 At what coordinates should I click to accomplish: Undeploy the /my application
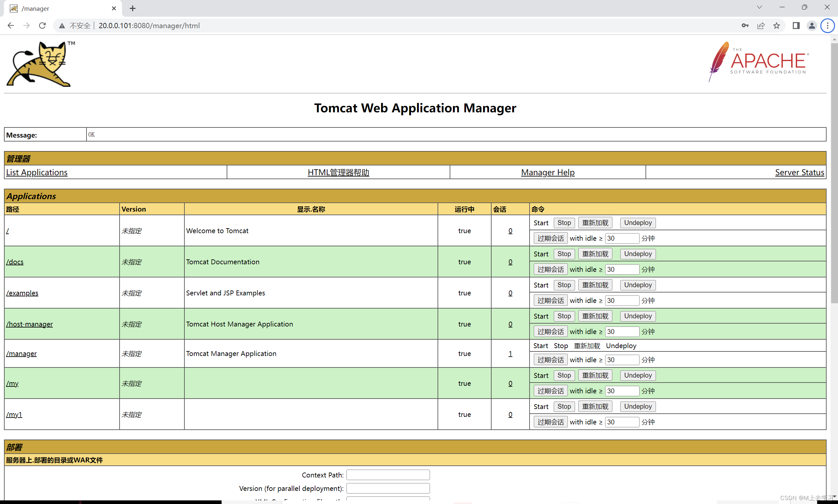click(638, 375)
